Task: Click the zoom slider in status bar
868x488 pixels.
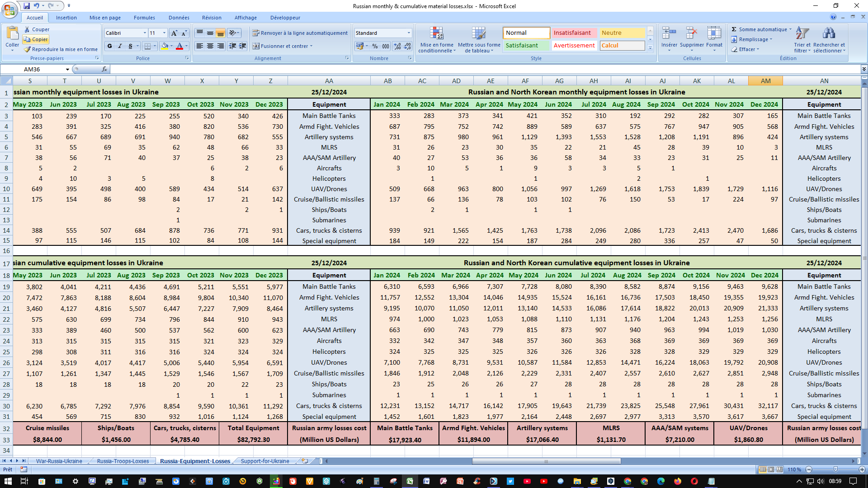Action: (x=835, y=469)
